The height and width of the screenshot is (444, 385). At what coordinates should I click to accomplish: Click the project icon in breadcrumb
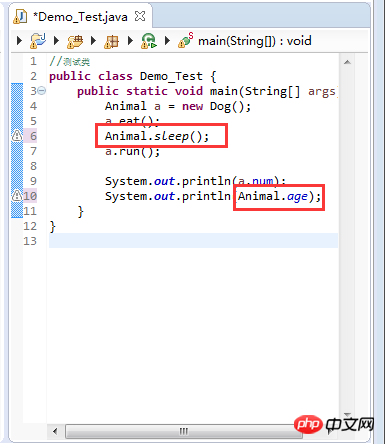pos(38,41)
